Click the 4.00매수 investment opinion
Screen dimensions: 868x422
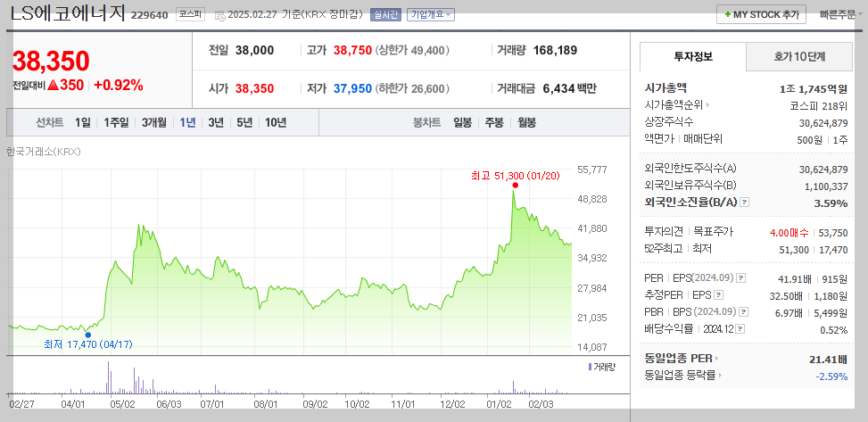(x=789, y=233)
